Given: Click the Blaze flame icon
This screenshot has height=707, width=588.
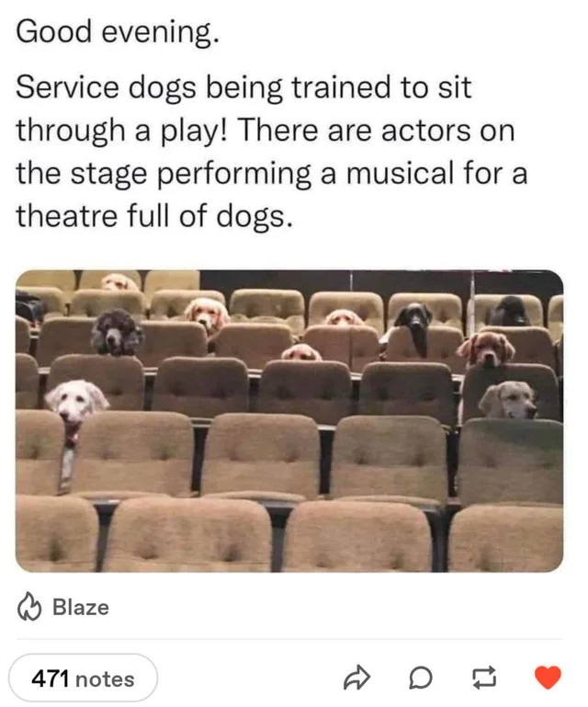Looking at the screenshot, I should click(x=29, y=608).
